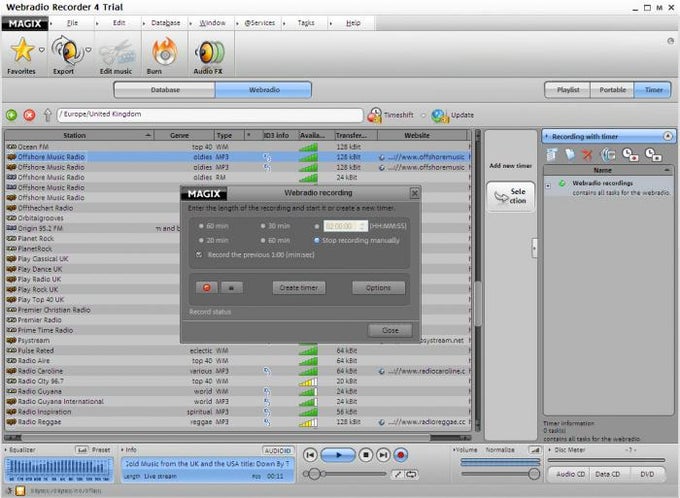This screenshot has width=680, height=498.
Task: Open the Tasks menu
Action: click(306, 23)
